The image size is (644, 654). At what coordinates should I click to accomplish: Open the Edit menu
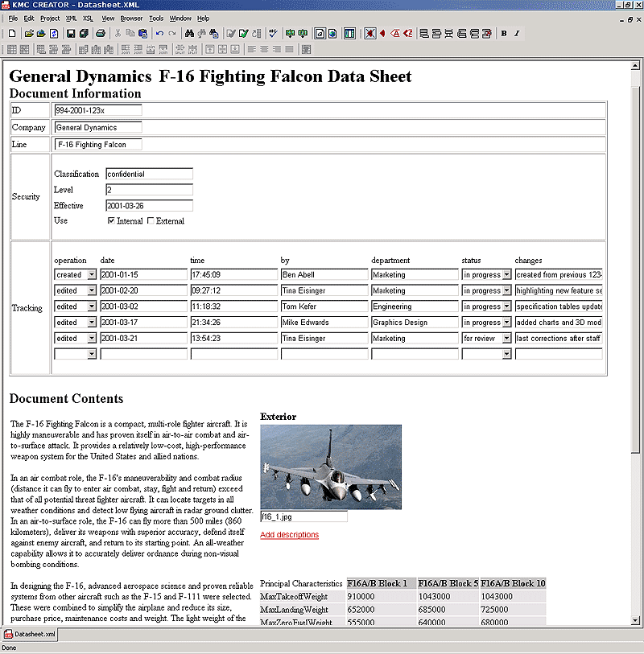click(x=29, y=19)
